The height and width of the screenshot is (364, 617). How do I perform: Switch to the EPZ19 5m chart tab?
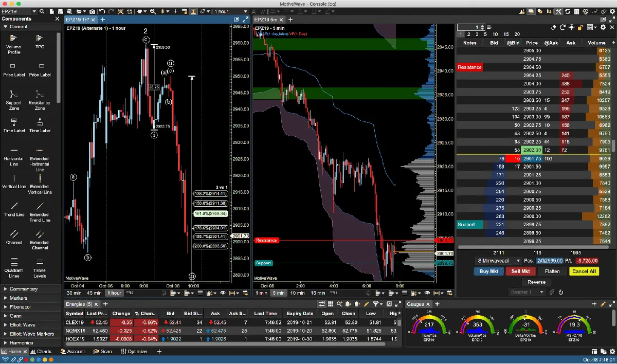(265, 19)
